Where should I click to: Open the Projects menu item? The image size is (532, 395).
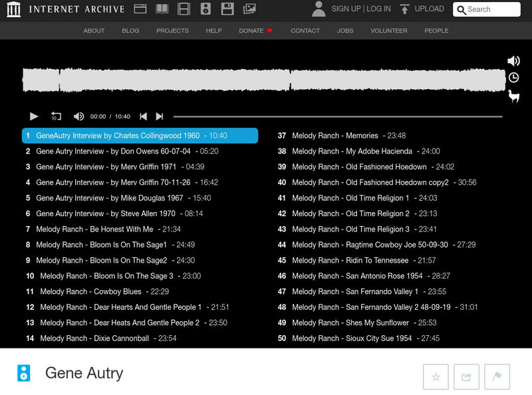click(x=172, y=31)
